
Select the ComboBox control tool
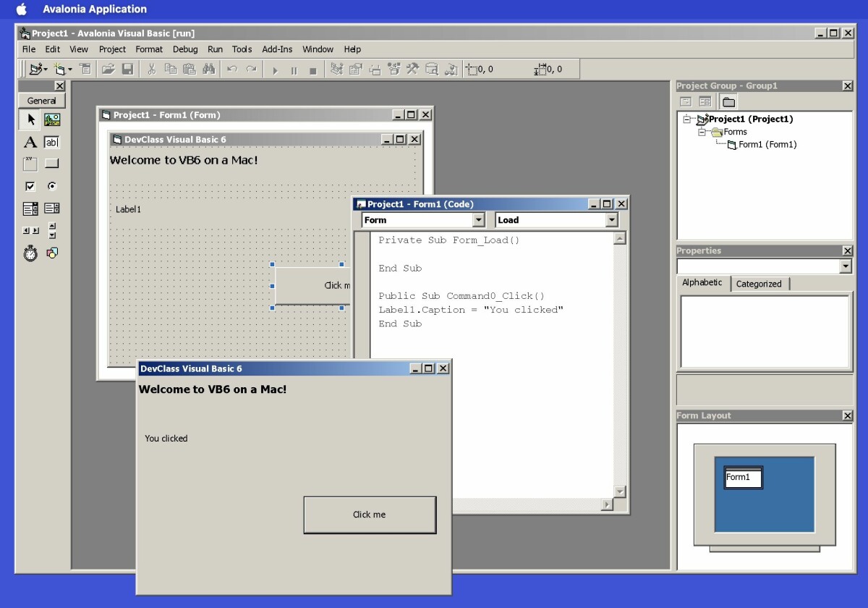pyautogui.click(x=30, y=208)
